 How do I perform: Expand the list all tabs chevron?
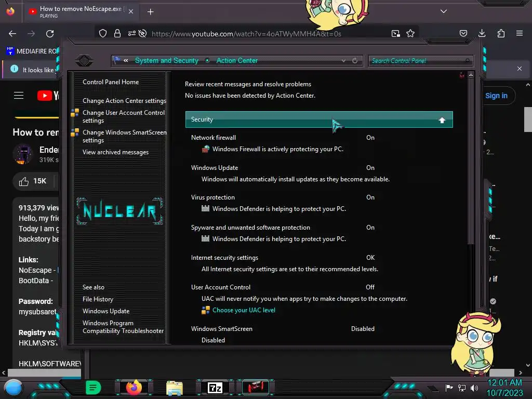[x=444, y=11]
